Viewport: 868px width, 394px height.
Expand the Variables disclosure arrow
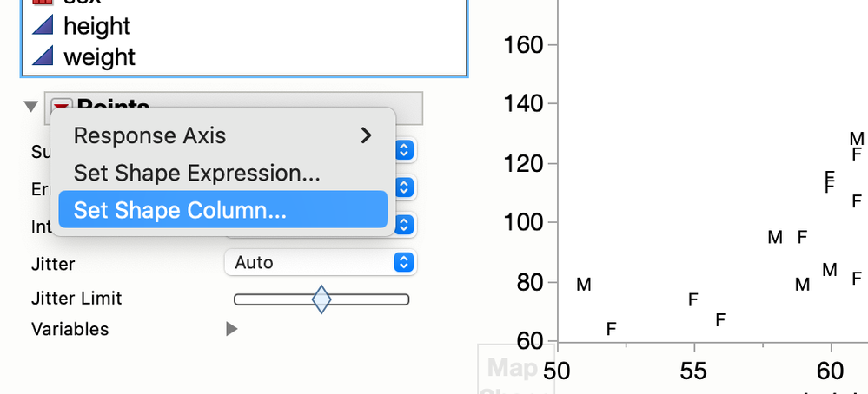click(232, 330)
